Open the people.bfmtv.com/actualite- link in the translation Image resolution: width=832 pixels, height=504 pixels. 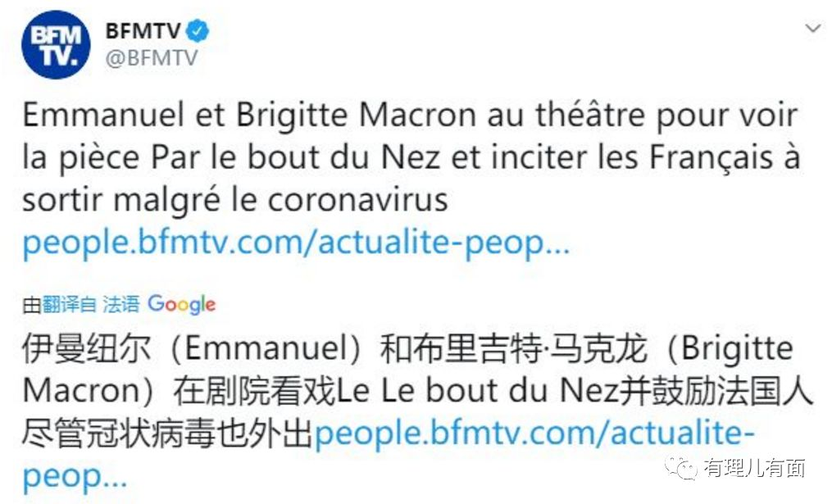click(534, 434)
